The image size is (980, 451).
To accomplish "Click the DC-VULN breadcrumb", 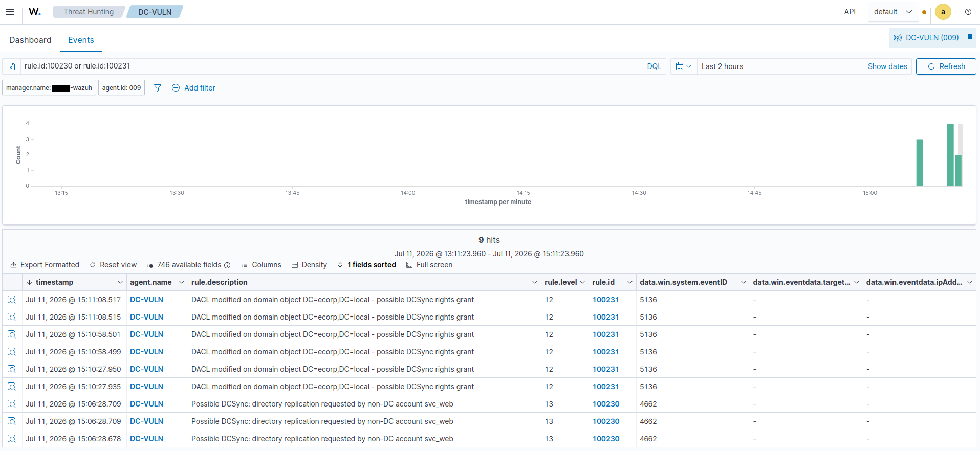I will pos(155,12).
